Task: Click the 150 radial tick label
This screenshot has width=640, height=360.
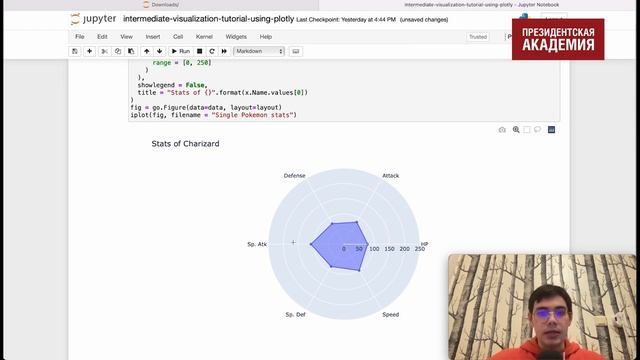Action: (389, 249)
